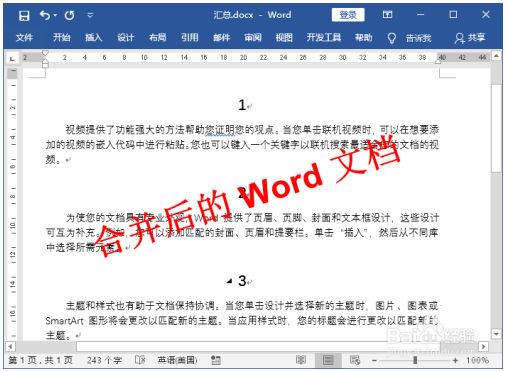Switch to the 审阅 tab

(x=253, y=37)
